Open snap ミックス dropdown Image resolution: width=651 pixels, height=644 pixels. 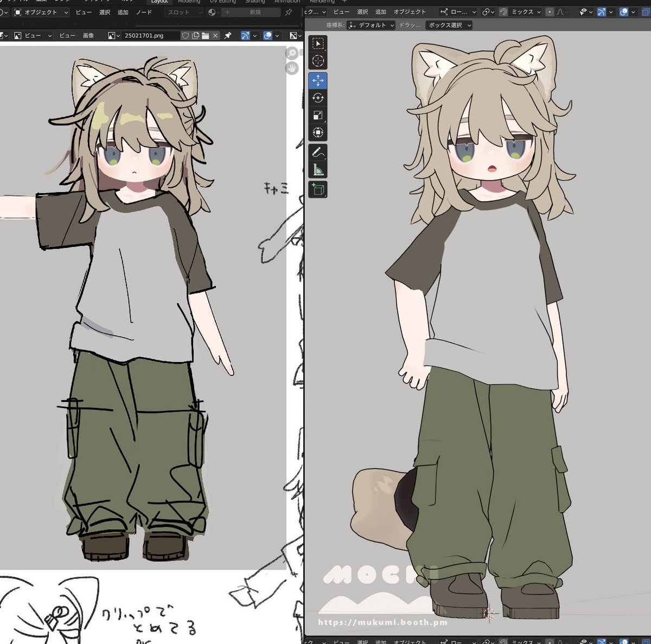(x=526, y=11)
